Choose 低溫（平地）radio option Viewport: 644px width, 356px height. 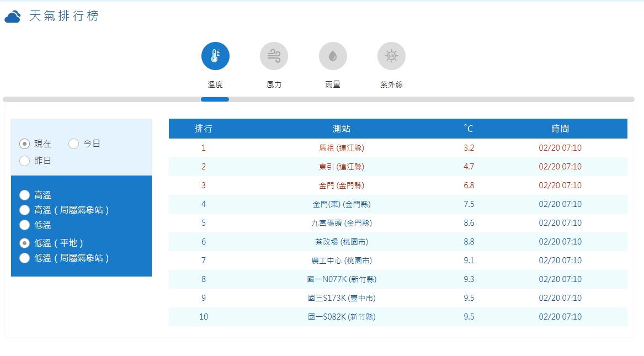click(25, 243)
